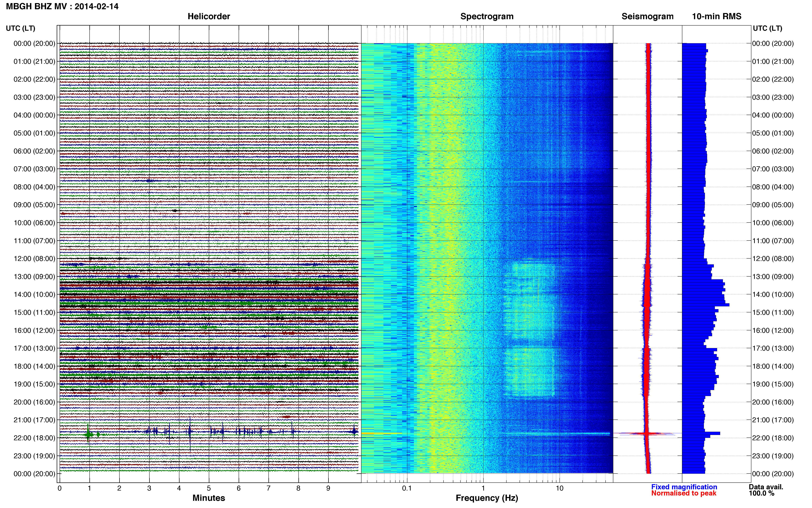Click the left '03:00 (23:00)' time label
Screen dimensions: 812x508
tap(34, 97)
